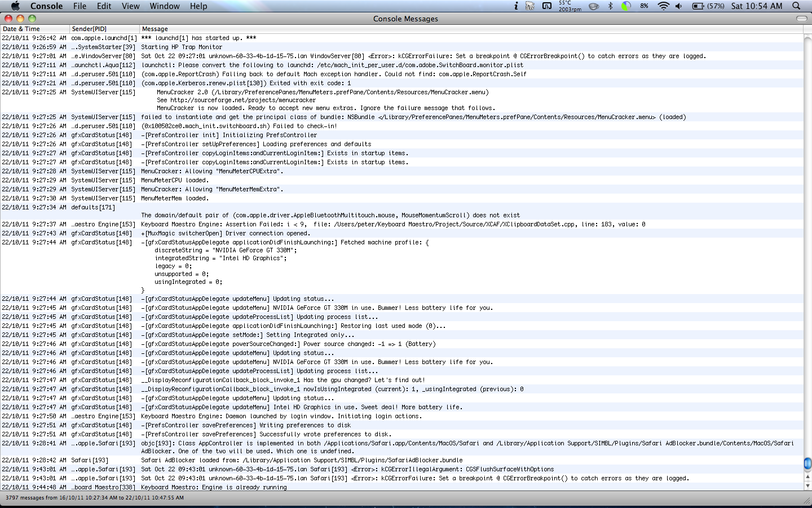Select 'Safari AdBlocker loaded from' row
Screen dimensions: 812x508
click(x=401, y=460)
